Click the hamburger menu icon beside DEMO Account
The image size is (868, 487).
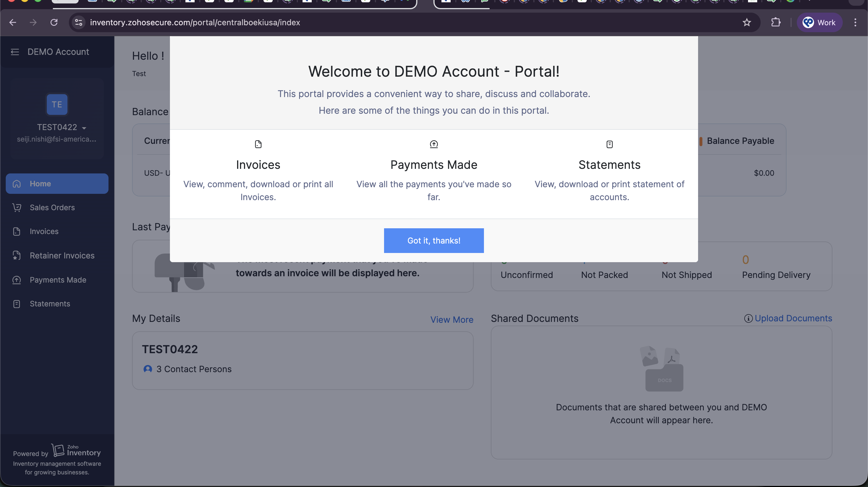click(x=15, y=52)
